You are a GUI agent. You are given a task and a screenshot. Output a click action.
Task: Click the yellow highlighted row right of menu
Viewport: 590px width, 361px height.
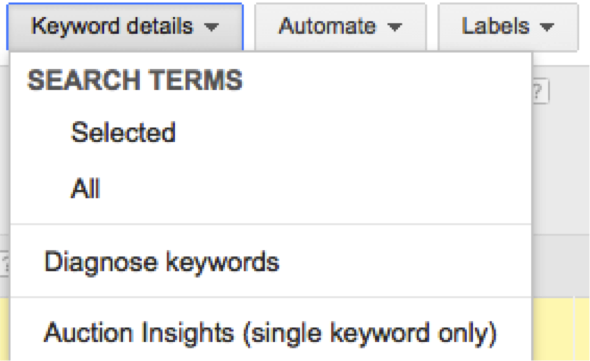click(561, 329)
